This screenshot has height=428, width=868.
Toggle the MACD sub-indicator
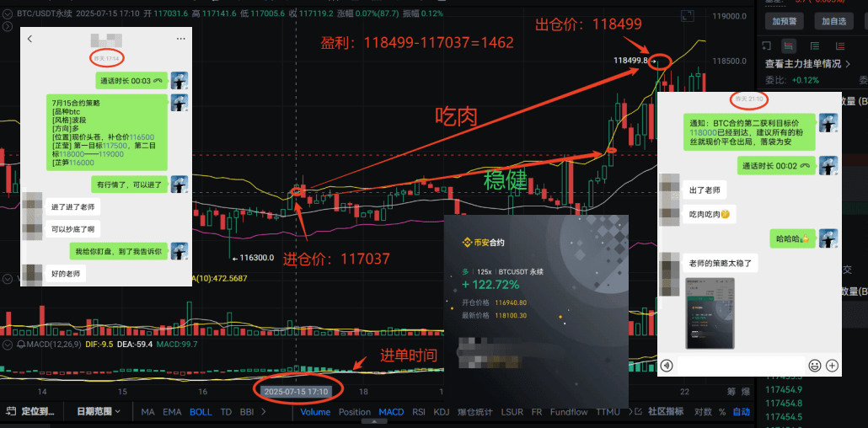pos(391,412)
